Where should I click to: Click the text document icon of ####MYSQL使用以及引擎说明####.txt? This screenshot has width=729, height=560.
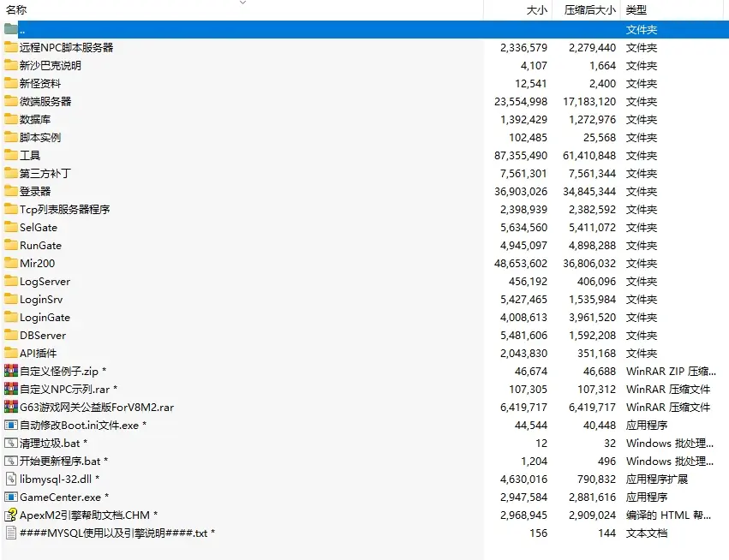[x=10, y=533]
